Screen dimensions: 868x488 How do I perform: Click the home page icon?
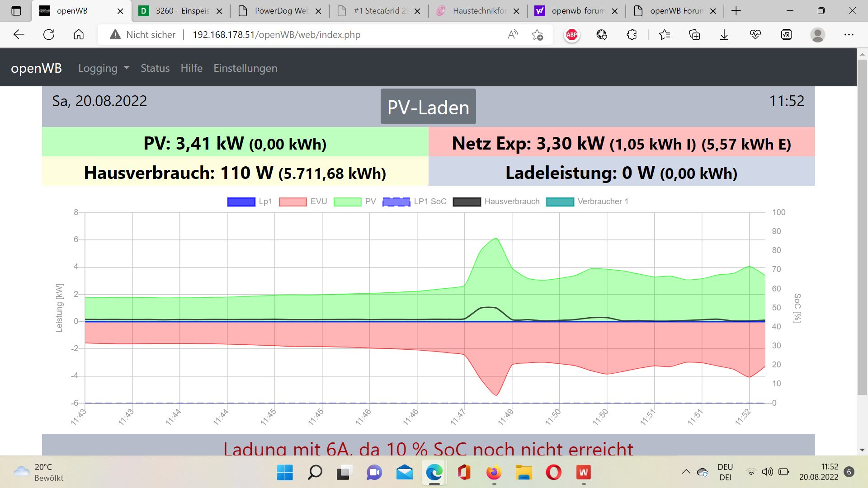click(x=79, y=35)
